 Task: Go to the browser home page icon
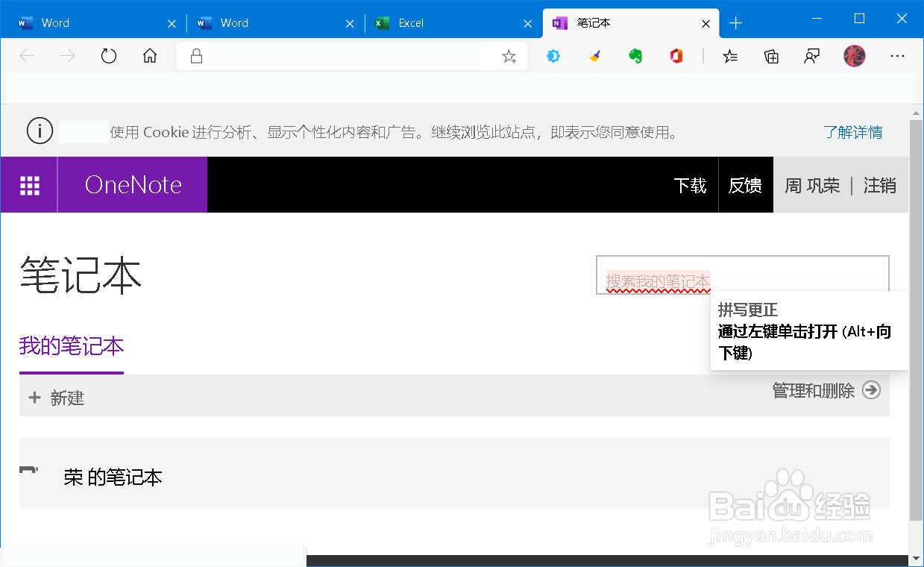pyautogui.click(x=150, y=56)
